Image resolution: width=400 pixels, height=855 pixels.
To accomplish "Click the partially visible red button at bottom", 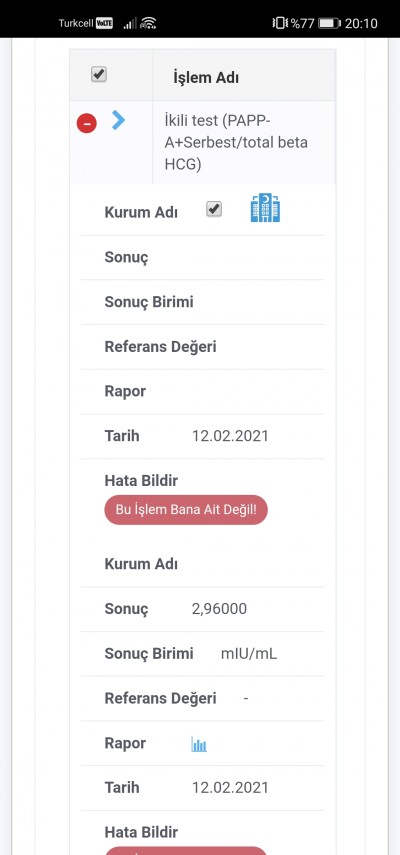I will (x=186, y=851).
